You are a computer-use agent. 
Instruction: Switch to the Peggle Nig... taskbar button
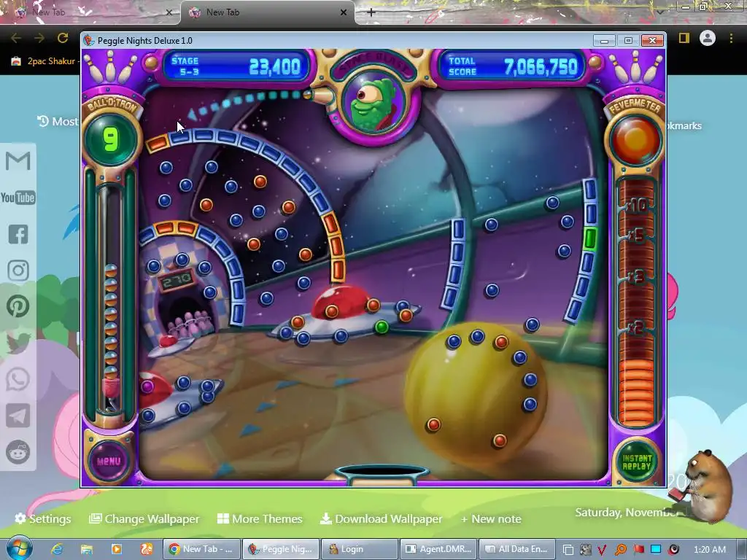(x=280, y=549)
